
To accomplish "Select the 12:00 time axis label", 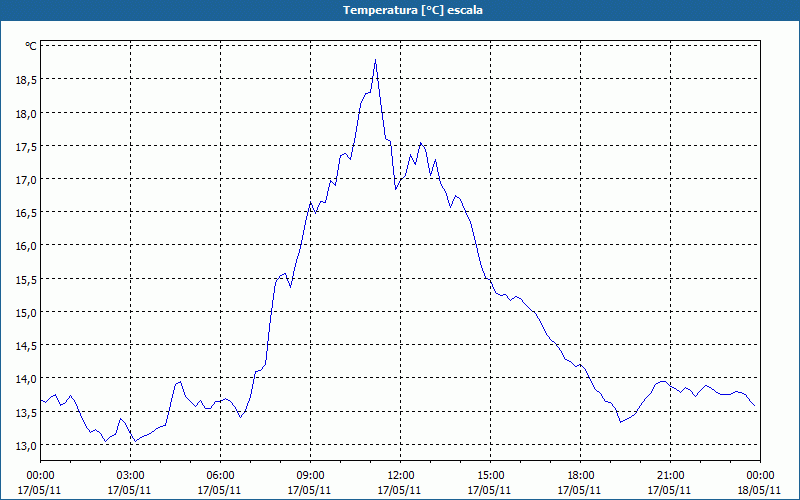I will (x=401, y=476).
